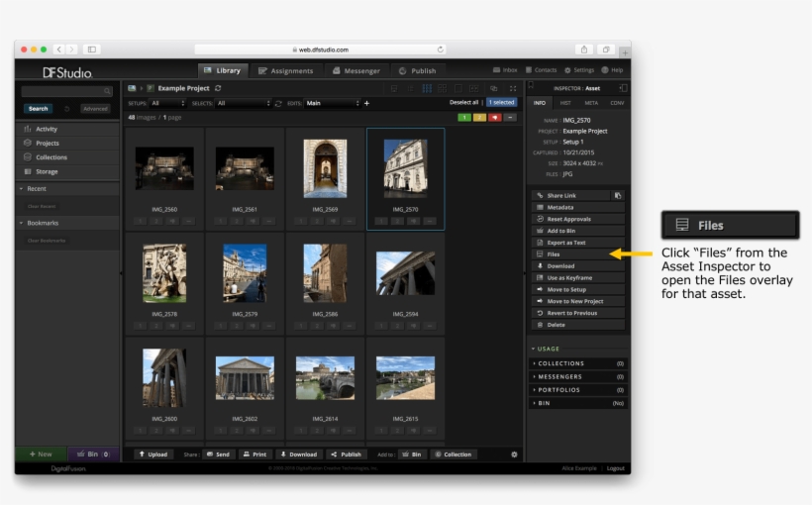Expand Collections under Usage
Viewport: 812px width, 505px height.
click(578, 363)
